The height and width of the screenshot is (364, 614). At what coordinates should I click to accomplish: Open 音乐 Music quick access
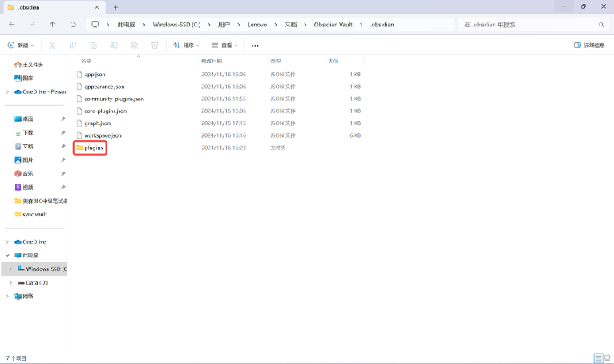24,173
